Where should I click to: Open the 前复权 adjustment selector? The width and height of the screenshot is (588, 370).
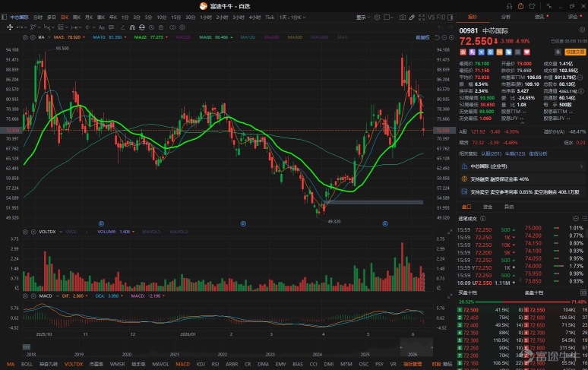click(422, 37)
